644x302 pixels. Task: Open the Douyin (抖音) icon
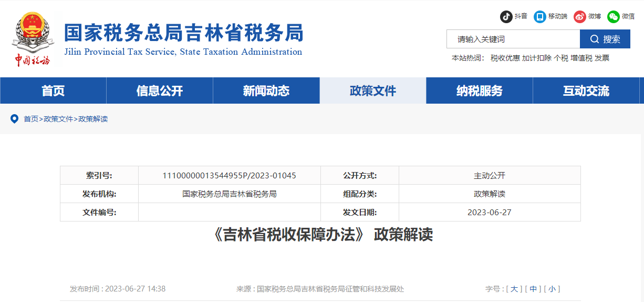tap(506, 17)
